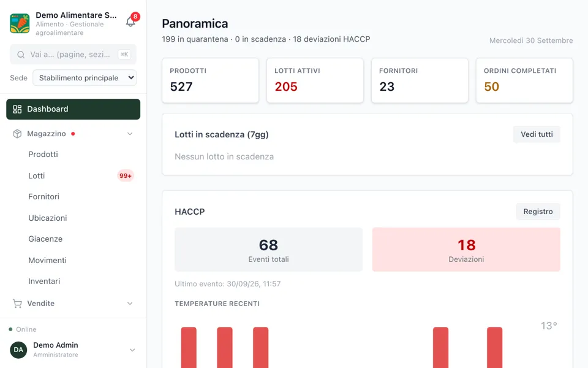588x368 pixels.
Task: Click the HACCP Registro button
Action: pos(538,212)
